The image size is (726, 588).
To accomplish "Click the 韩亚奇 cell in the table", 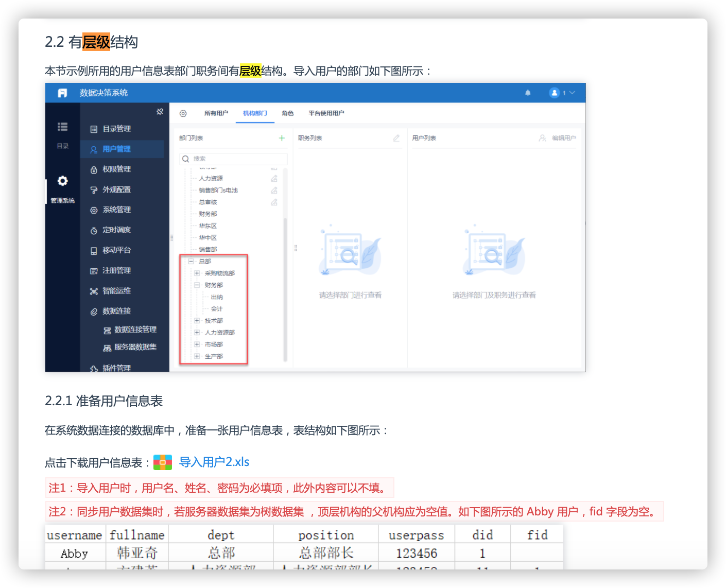I will click(x=137, y=553).
